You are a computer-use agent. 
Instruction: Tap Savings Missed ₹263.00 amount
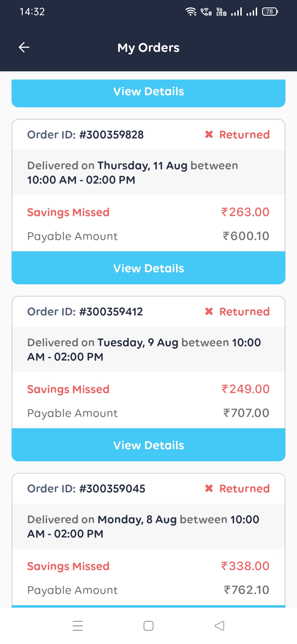point(245,212)
